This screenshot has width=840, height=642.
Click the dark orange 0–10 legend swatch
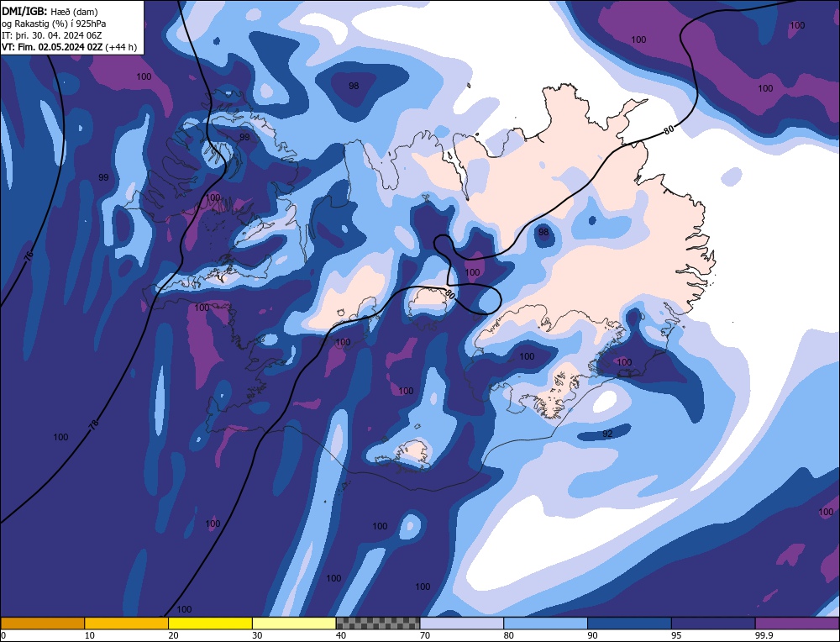coord(42,624)
